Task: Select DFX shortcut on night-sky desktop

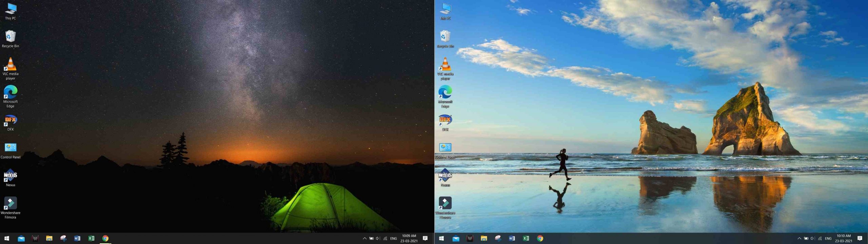Action: [11, 123]
